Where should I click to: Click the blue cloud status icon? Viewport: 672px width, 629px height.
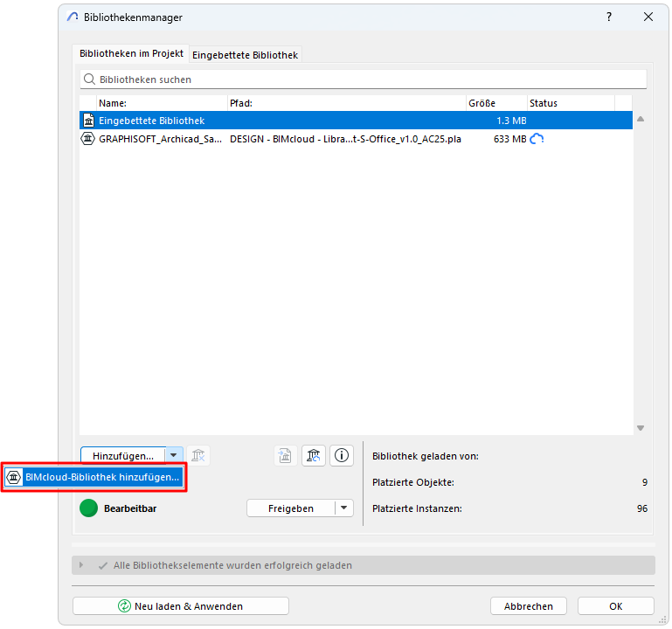(537, 139)
